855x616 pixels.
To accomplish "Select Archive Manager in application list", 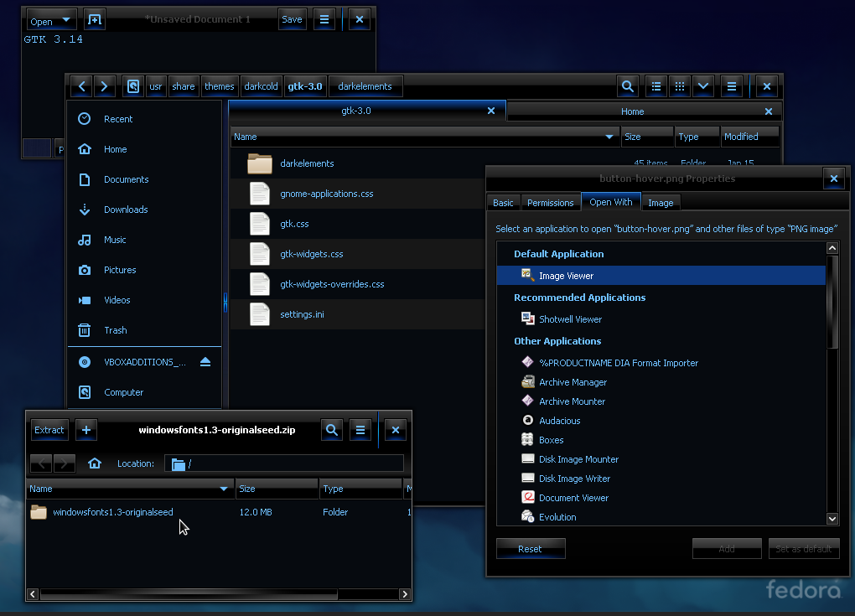I will coord(661,382).
